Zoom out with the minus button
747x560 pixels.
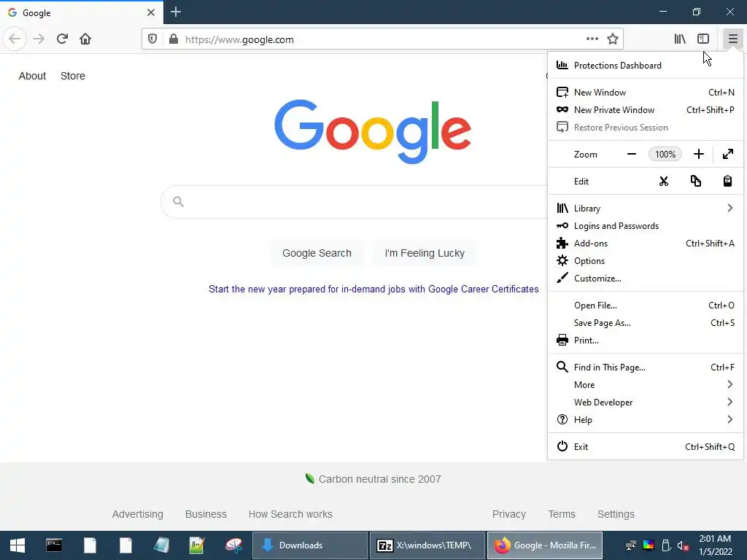tap(632, 155)
